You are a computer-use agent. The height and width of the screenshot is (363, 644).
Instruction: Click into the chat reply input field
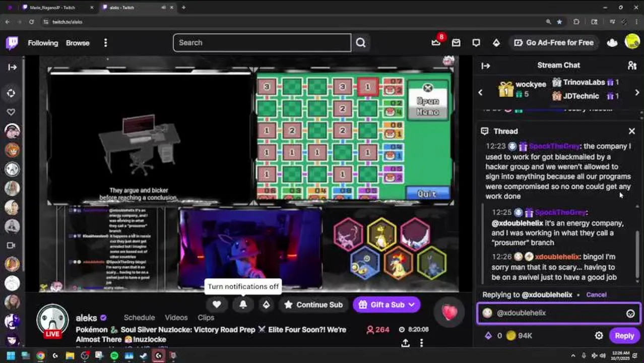tap(558, 313)
